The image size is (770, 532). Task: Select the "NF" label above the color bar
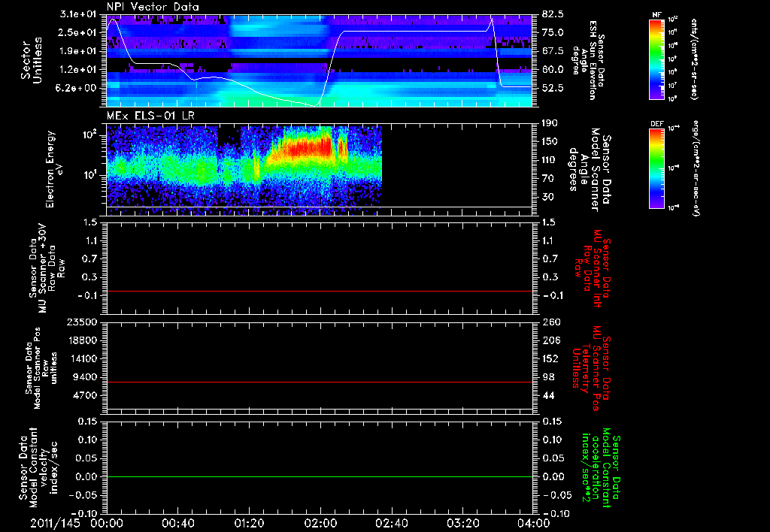tap(656, 15)
